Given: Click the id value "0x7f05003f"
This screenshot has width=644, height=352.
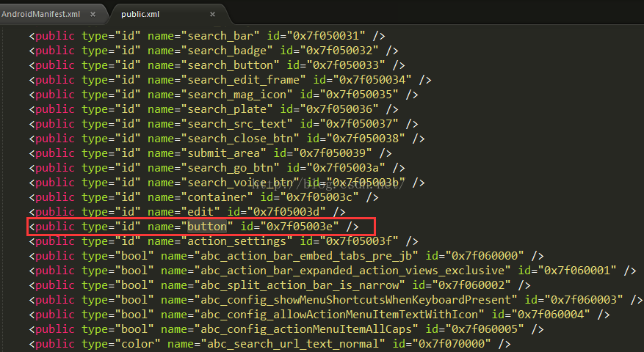Looking at the screenshot, I should point(359,242).
